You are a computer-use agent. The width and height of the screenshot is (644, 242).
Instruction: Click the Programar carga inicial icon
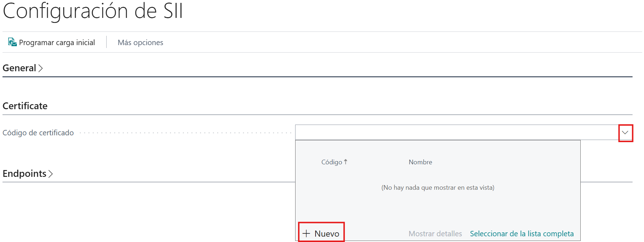(x=12, y=42)
